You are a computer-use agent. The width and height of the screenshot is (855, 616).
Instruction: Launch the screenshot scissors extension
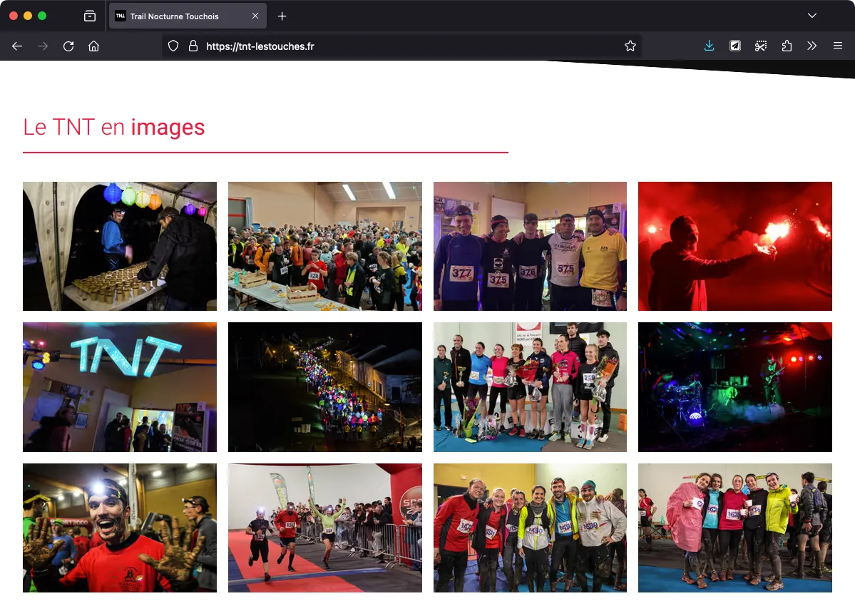pyautogui.click(x=760, y=46)
